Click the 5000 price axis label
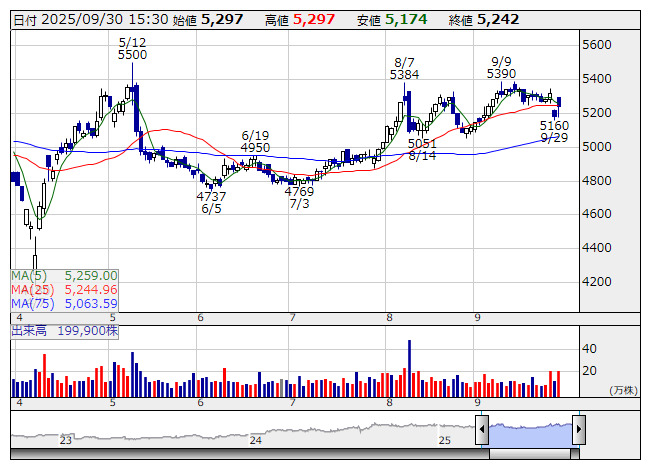Screen dimensions: 653x470 tap(597, 147)
